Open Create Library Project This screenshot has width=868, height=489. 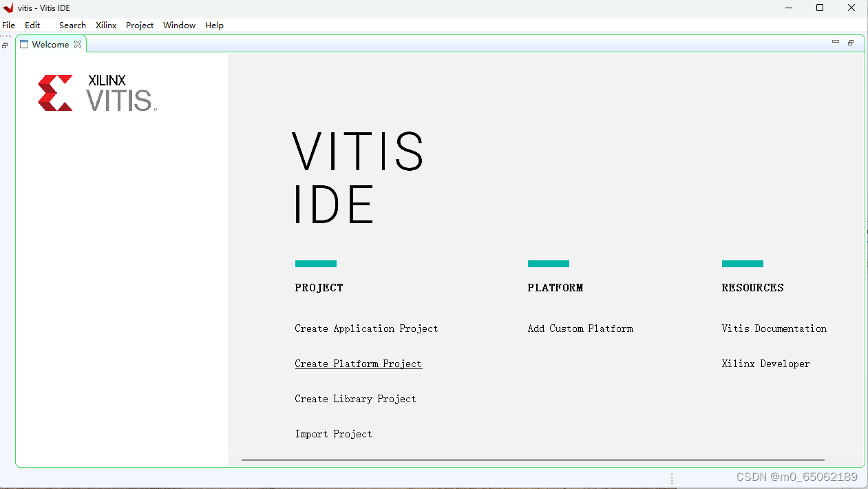click(x=355, y=398)
